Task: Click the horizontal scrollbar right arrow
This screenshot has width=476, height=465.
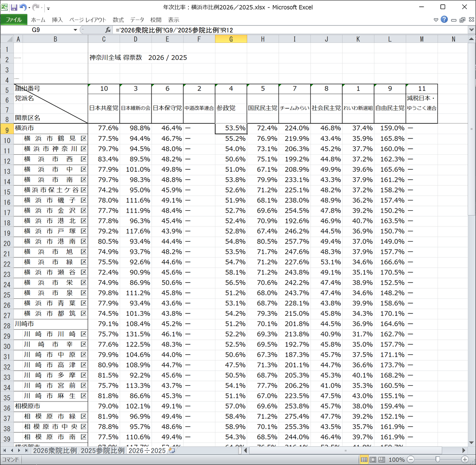Action: click(464, 450)
